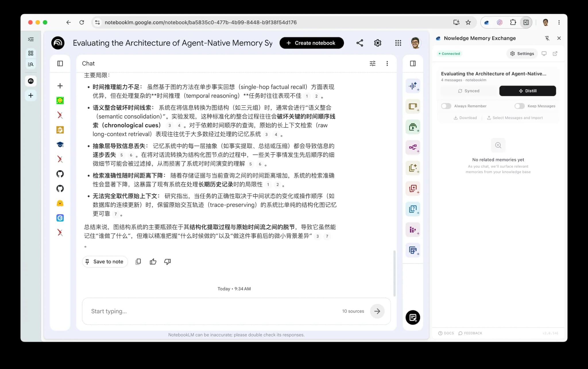
Task: Select the graduation cap source
Action: pos(60,145)
